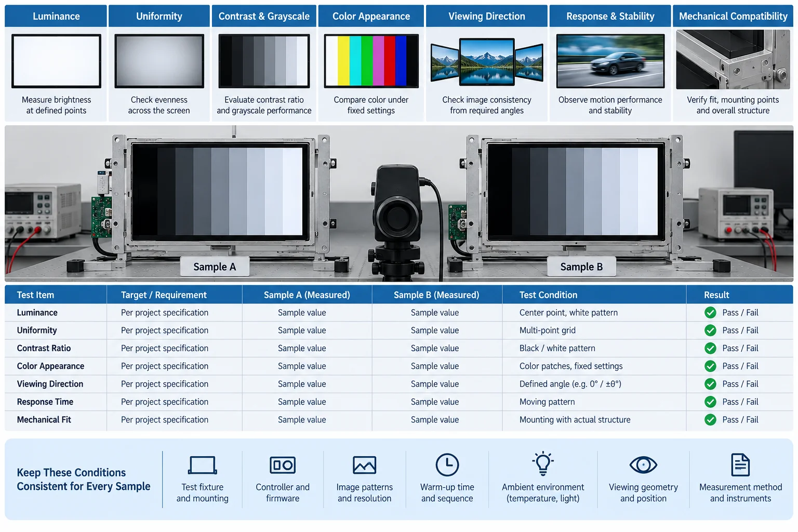Click the Warm-up time clock icon
The width and height of the screenshot is (798, 532).
(447, 465)
